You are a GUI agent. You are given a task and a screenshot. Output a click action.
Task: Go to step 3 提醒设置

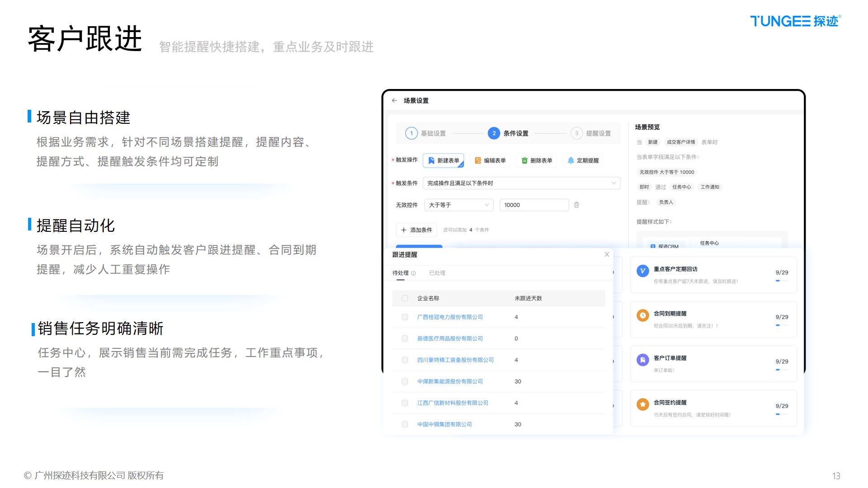click(591, 133)
